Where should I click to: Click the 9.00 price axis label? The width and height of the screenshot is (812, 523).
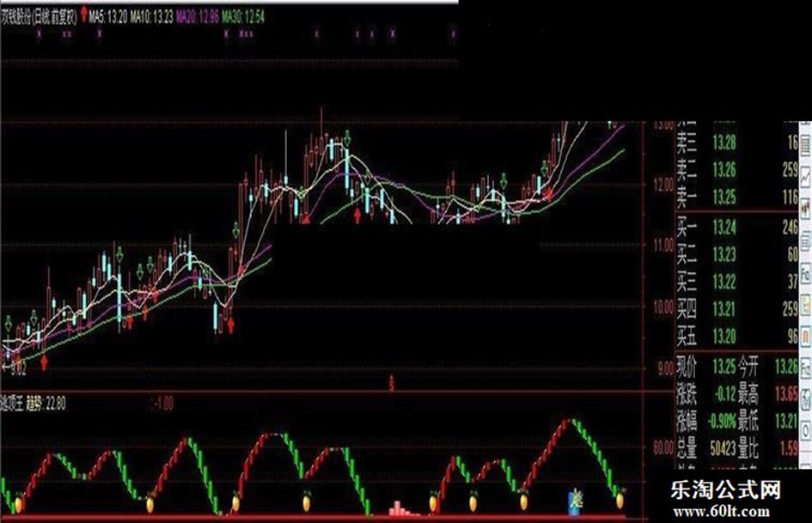coord(665,368)
